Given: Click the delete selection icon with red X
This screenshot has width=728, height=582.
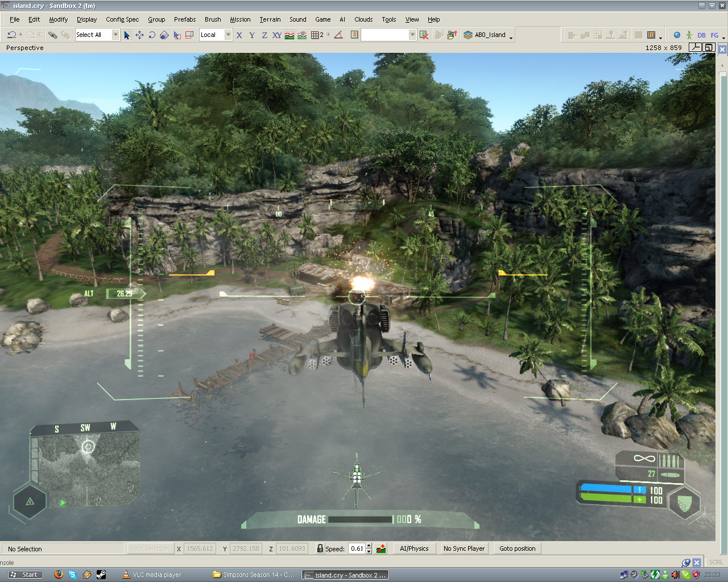Looking at the screenshot, I should click(424, 35).
